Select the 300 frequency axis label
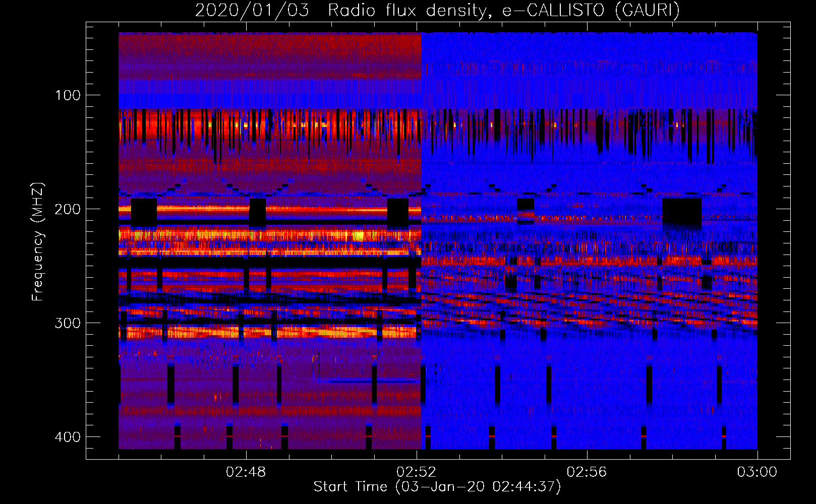 pos(68,323)
